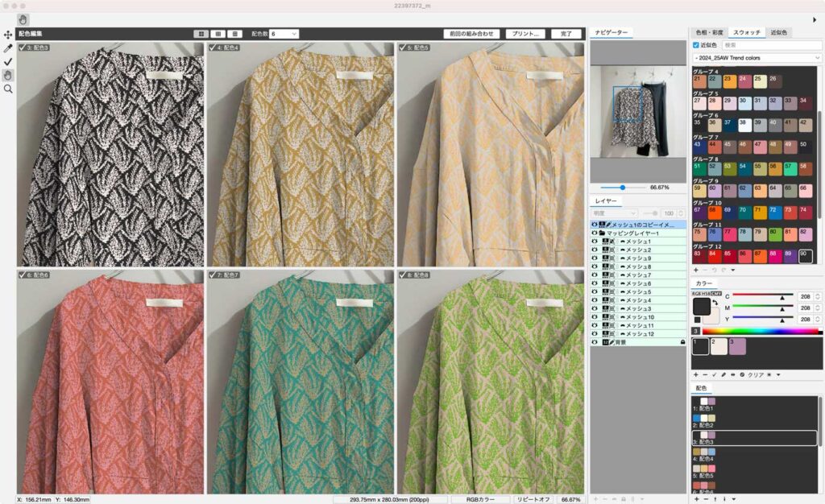Delete colorway with minus icon
Viewport: 825px width, 504px height.
(706, 498)
